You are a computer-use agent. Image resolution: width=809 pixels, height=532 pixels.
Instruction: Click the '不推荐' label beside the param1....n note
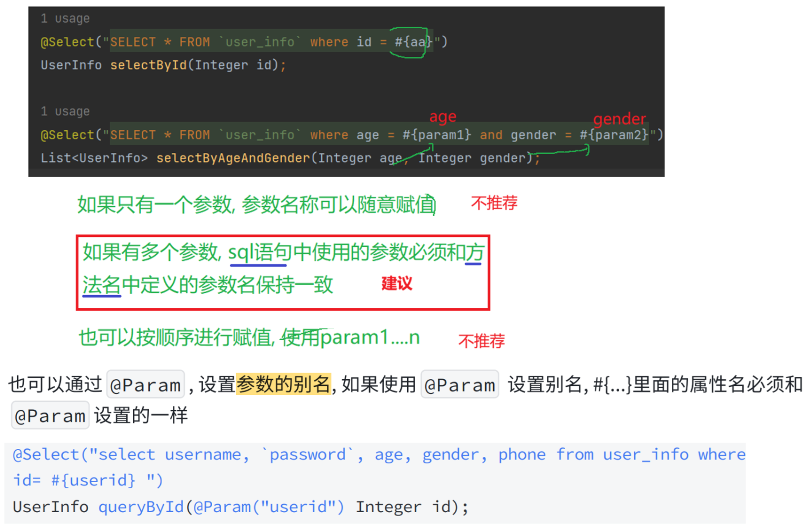pos(482,341)
